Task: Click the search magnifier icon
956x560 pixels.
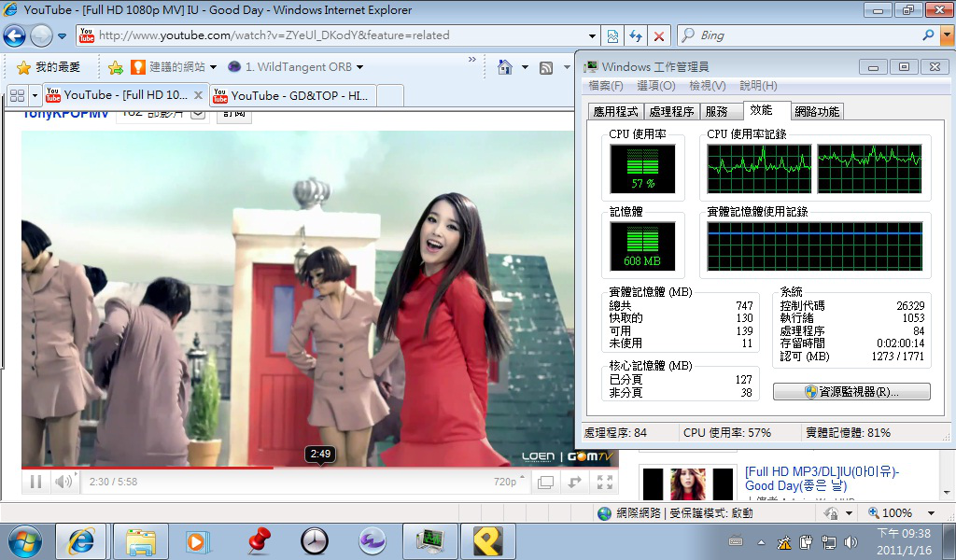Action: (928, 35)
